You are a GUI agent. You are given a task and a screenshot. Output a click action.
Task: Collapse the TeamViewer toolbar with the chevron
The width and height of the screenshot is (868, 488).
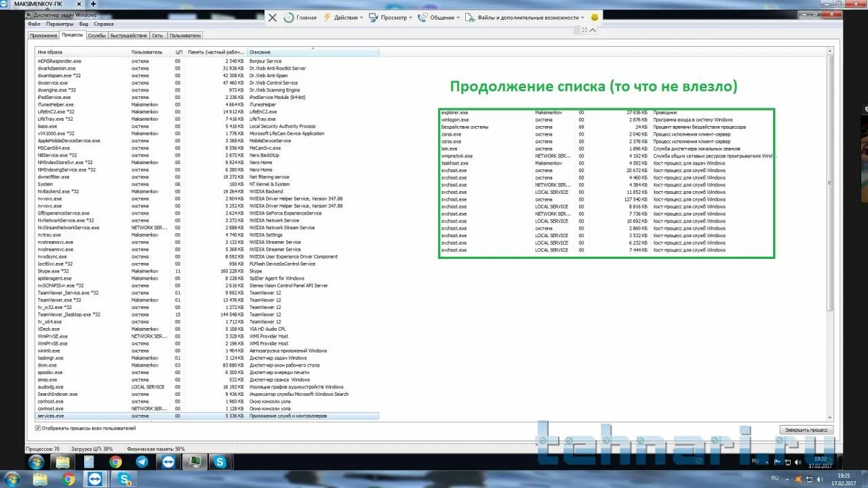[x=593, y=30]
